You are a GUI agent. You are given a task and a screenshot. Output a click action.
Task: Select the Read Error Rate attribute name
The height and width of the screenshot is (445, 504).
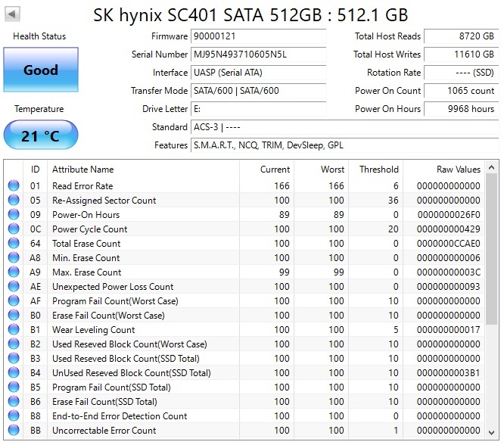[82, 186]
